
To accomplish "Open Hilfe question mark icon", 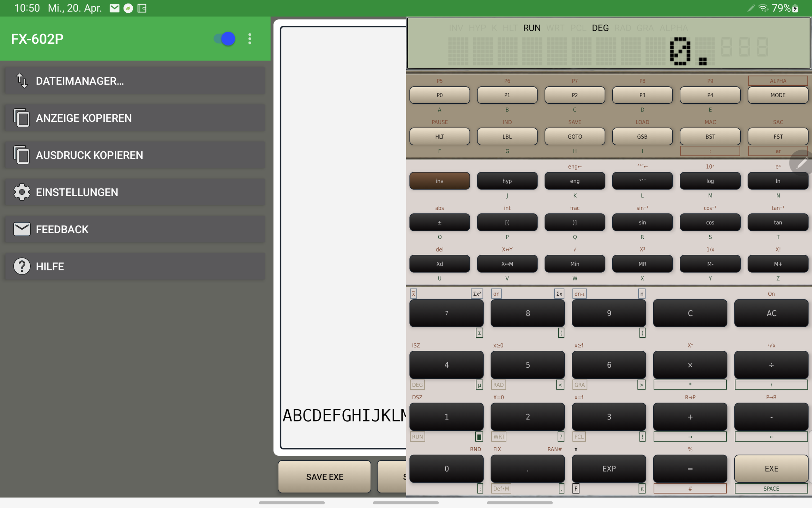I will click(22, 266).
